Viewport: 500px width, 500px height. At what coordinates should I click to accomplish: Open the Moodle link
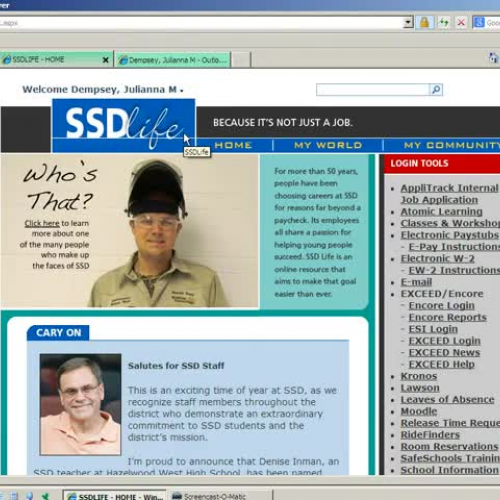tap(419, 411)
